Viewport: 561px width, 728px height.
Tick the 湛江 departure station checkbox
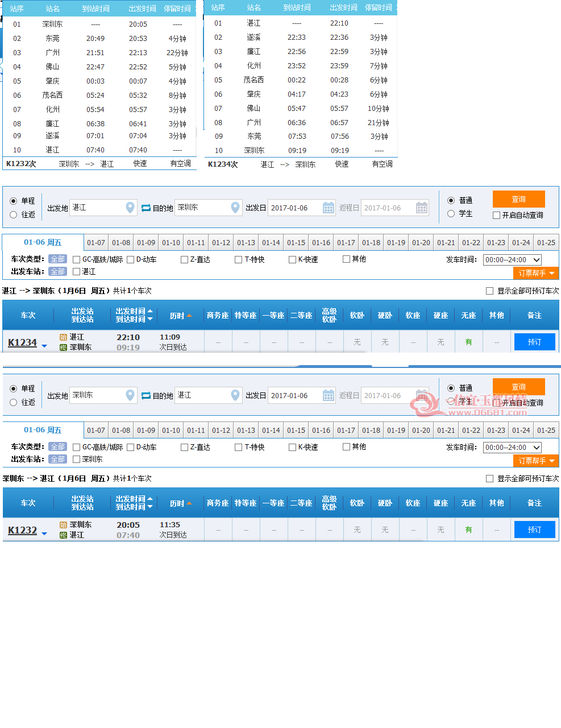coord(76,272)
